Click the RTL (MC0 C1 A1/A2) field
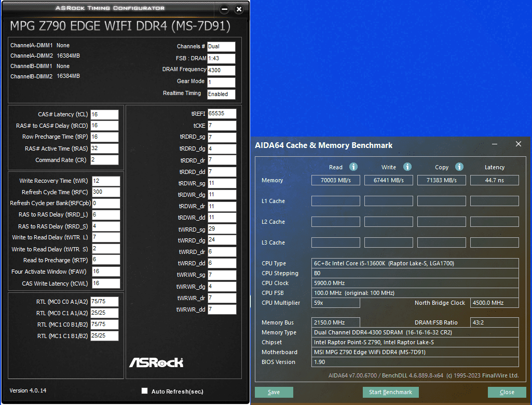Viewport: 532px width, 405px height. point(104,313)
